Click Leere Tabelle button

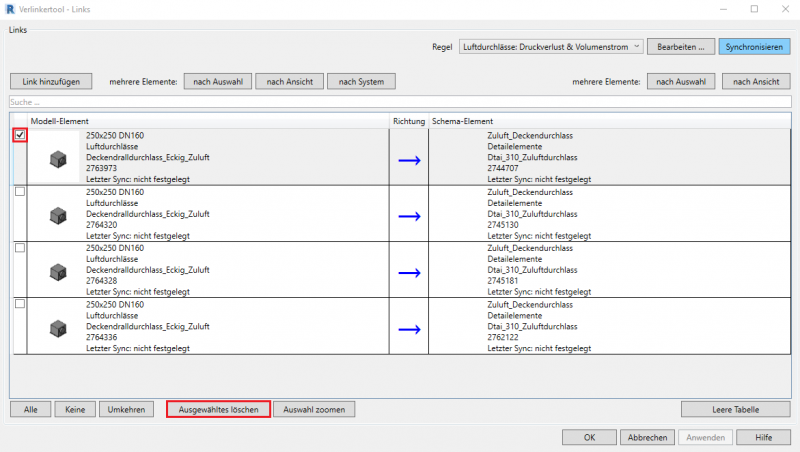click(x=735, y=409)
